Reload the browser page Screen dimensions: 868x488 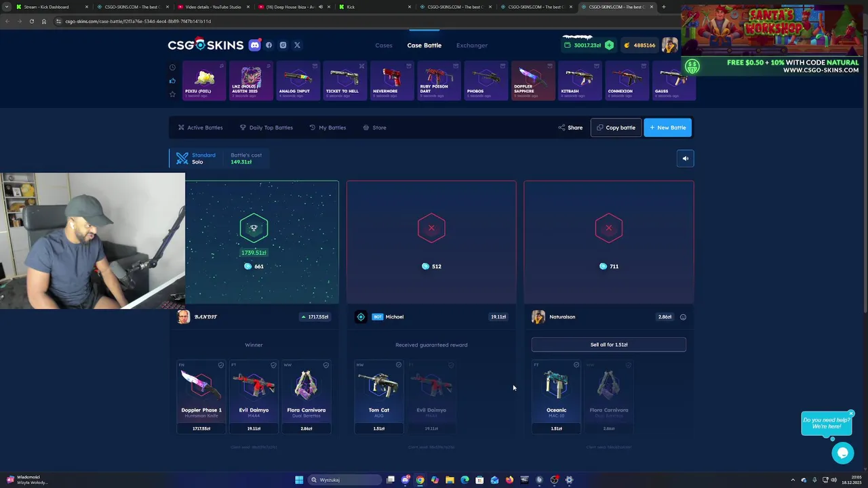(x=31, y=21)
